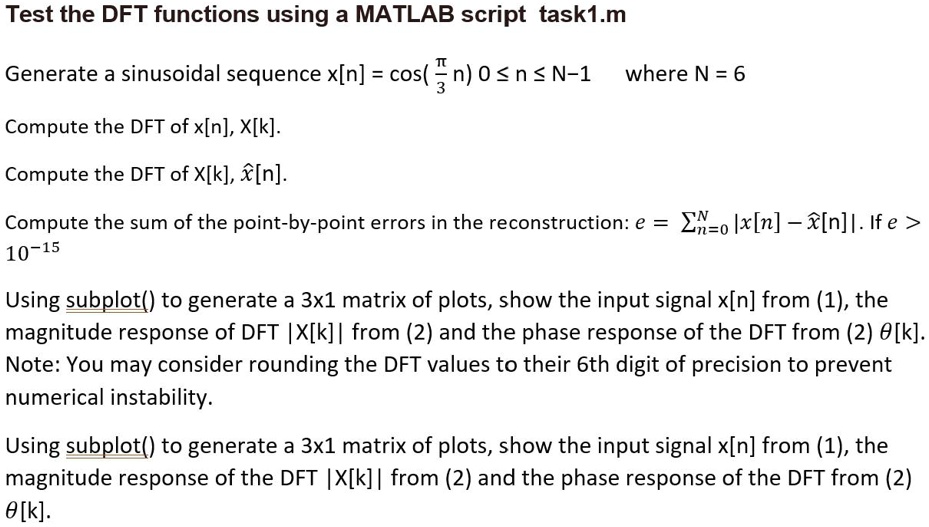This screenshot has width=929, height=527.
Task: Click 'Generate a sinusoidal sequence' text
Action: point(163,74)
